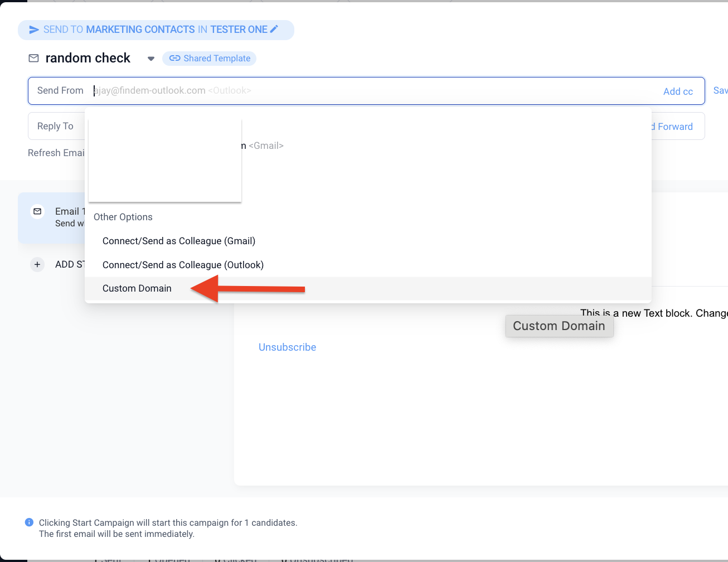
Task: Click the Forward button at right edge
Action: [x=674, y=127]
